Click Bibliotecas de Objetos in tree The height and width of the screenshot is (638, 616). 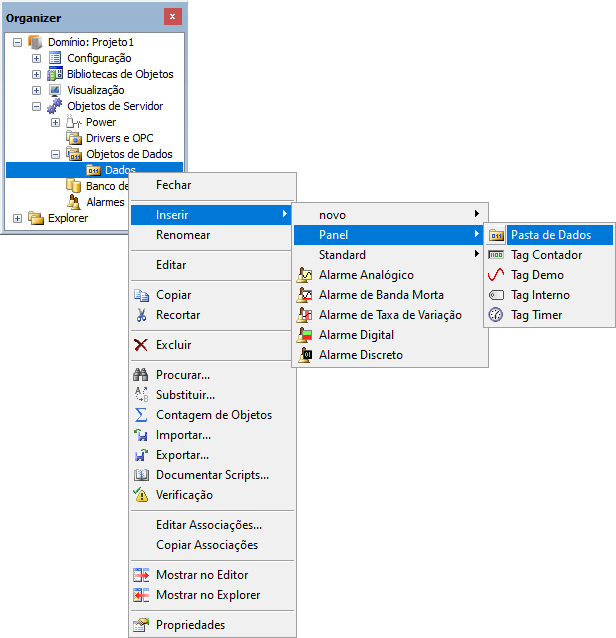[120, 74]
